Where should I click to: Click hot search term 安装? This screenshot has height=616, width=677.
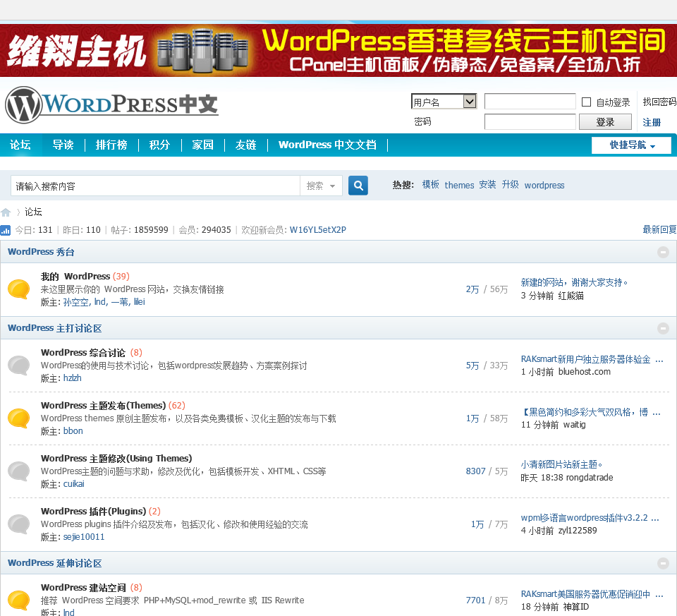click(x=487, y=185)
